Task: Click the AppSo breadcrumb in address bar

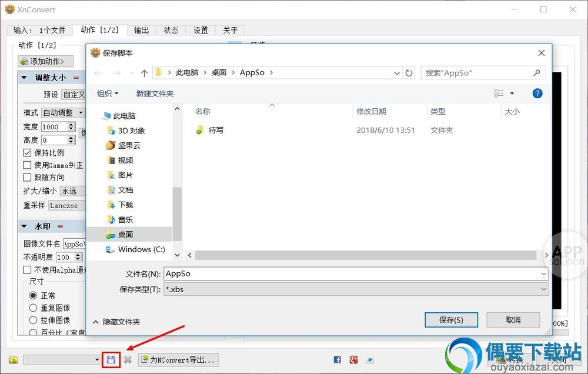Action: click(x=252, y=73)
